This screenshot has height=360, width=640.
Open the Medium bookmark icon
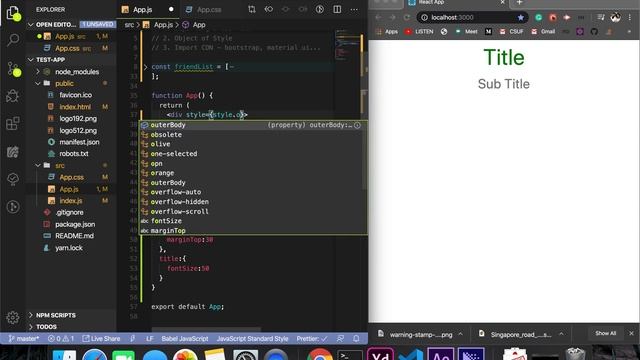point(488,31)
